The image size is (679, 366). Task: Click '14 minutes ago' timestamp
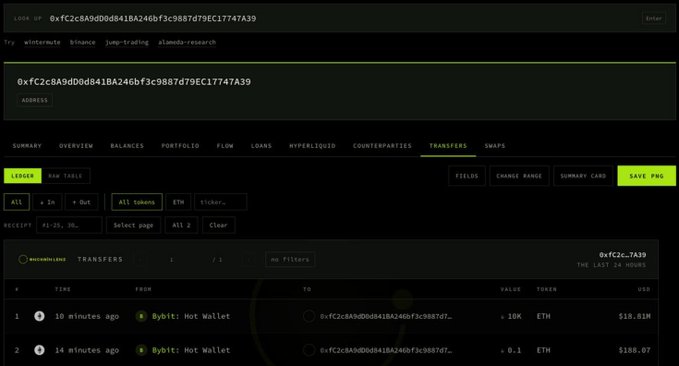coord(87,350)
